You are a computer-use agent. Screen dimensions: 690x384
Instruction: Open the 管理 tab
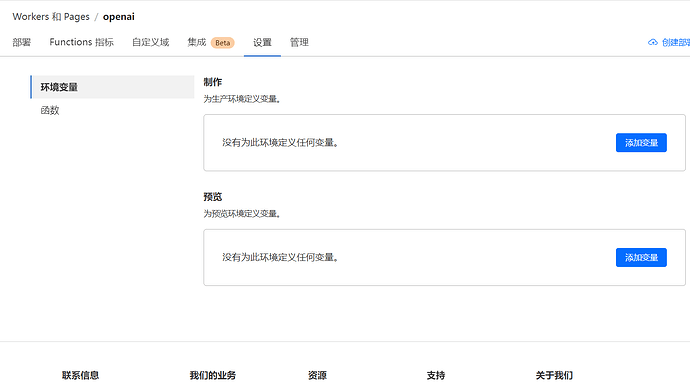299,42
